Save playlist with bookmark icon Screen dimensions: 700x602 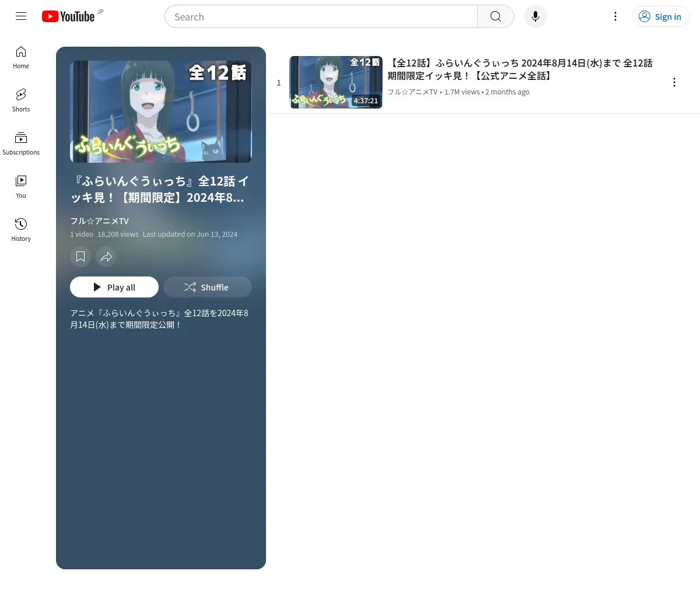pyautogui.click(x=80, y=257)
